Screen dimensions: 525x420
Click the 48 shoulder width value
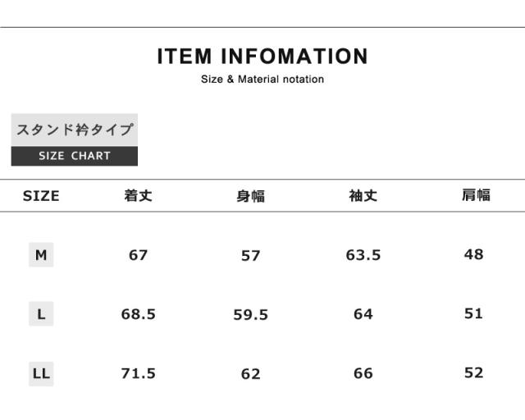[x=474, y=254]
